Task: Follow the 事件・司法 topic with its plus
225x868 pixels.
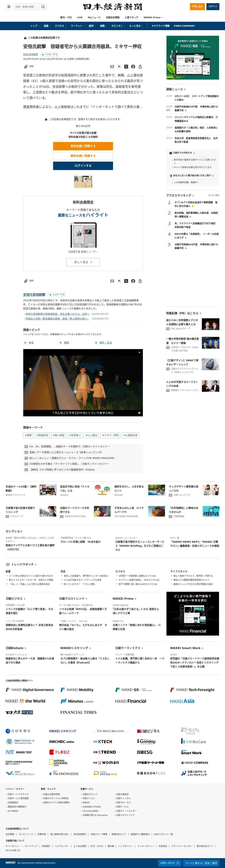Action: coord(96,343)
